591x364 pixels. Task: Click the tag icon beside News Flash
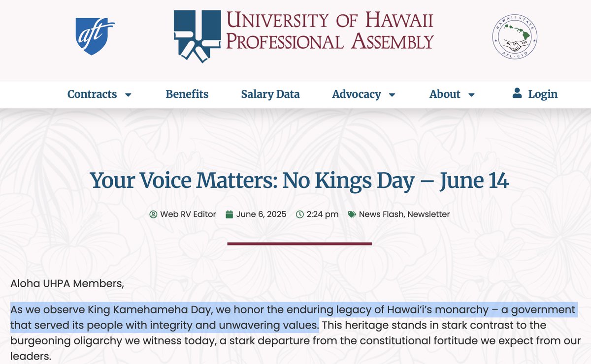tap(352, 214)
